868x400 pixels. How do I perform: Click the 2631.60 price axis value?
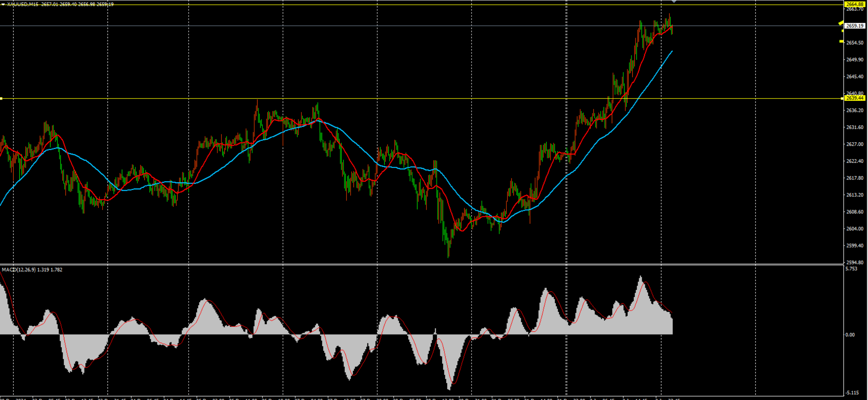pos(855,127)
